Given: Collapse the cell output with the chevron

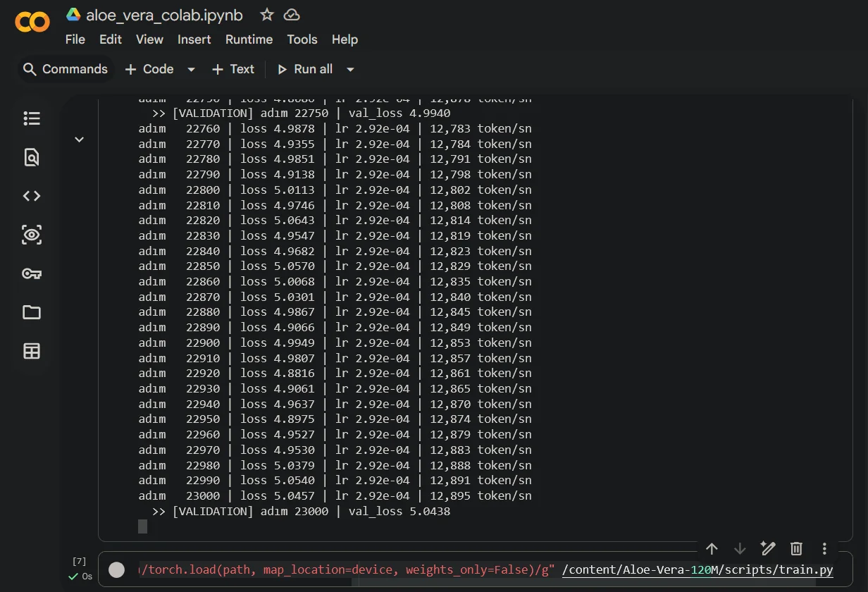Looking at the screenshot, I should coord(80,140).
